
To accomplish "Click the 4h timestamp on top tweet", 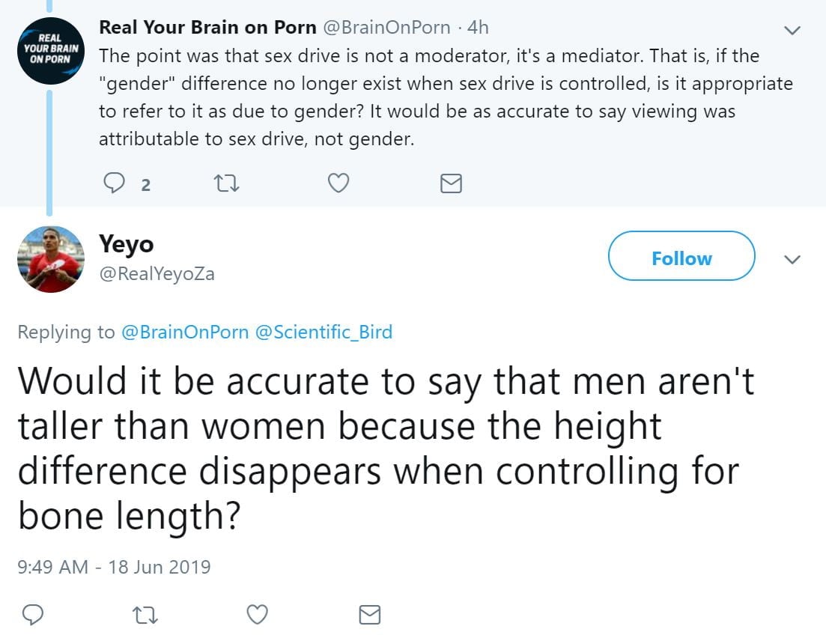I will tap(476, 28).
